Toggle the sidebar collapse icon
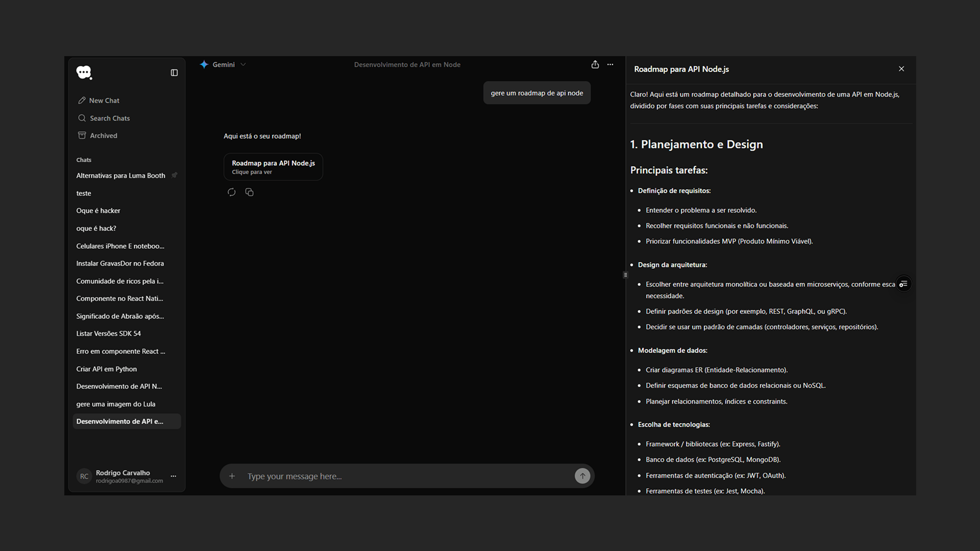The image size is (980, 551). 174,73
